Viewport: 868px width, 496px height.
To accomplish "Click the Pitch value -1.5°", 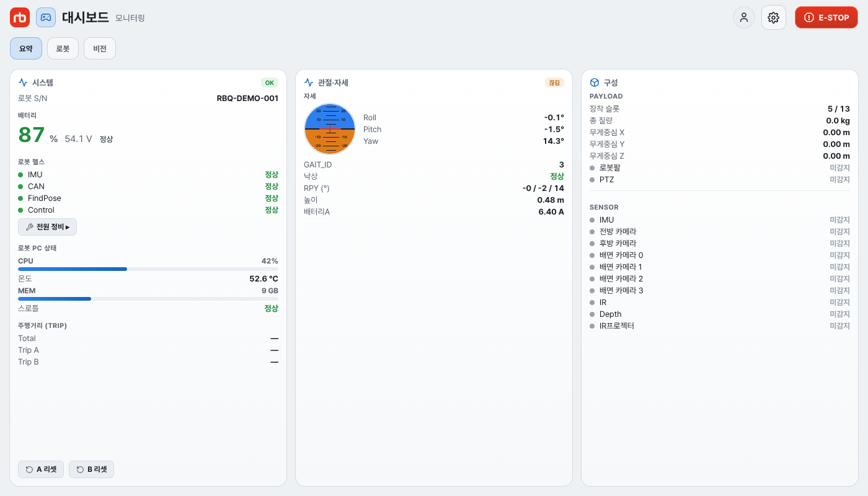I will [x=554, y=129].
